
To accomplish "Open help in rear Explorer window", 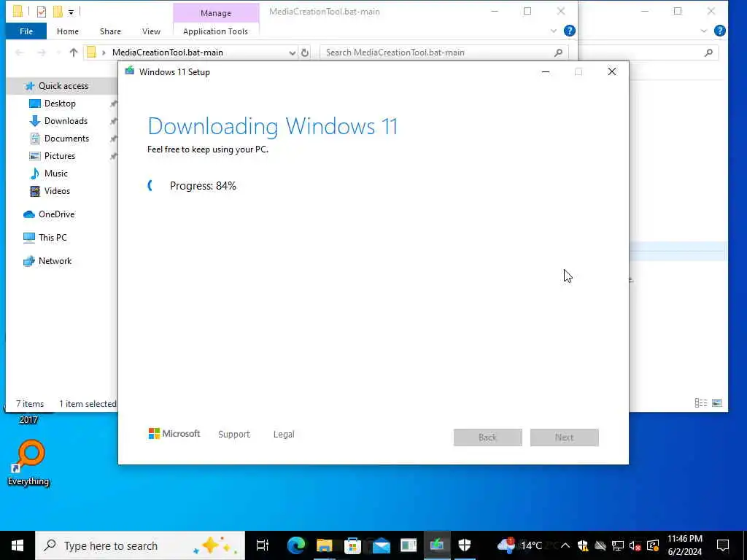I will tap(720, 31).
